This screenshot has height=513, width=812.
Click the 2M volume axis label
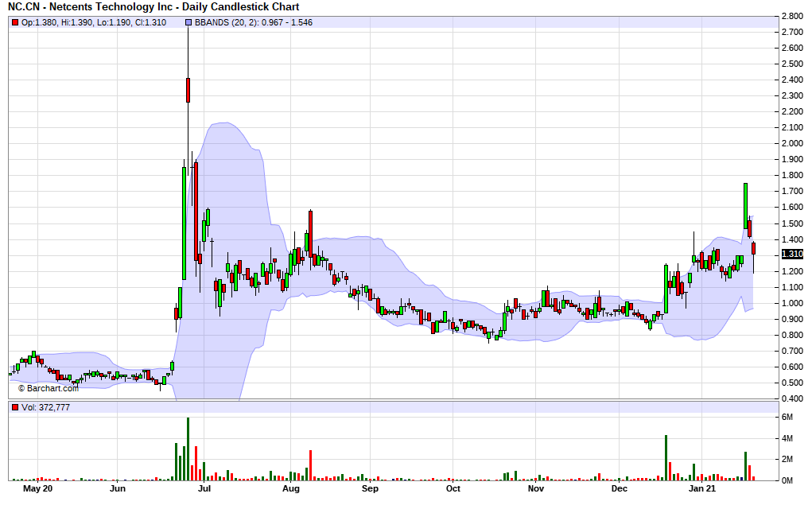click(x=787, y=459)
